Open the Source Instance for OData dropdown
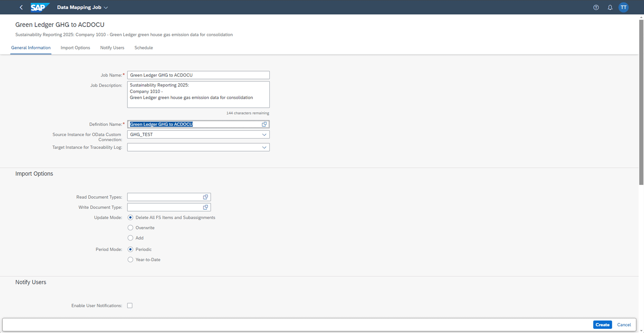The image size is (644, 333). (264, 134)
